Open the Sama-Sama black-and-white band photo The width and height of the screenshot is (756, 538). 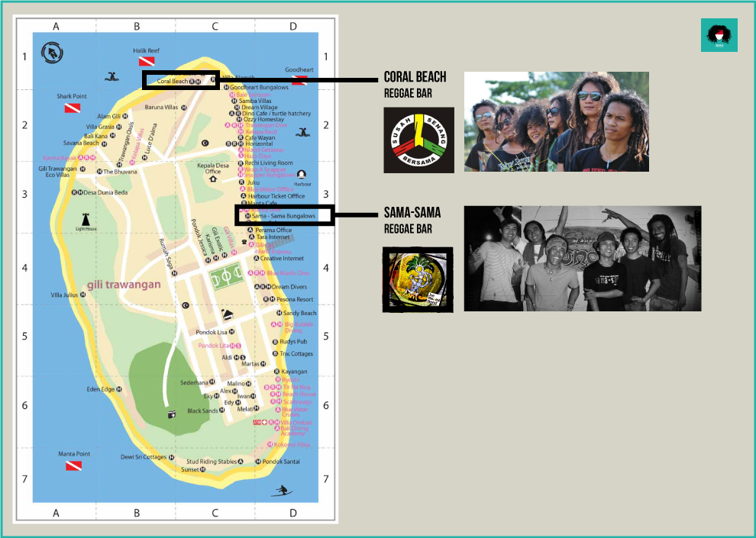(x=583, y=259)
